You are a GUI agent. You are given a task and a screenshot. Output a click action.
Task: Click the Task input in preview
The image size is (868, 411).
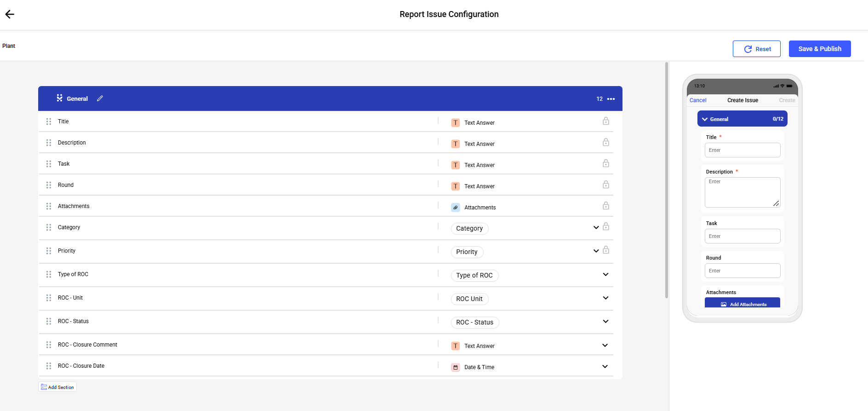(742, 236)
